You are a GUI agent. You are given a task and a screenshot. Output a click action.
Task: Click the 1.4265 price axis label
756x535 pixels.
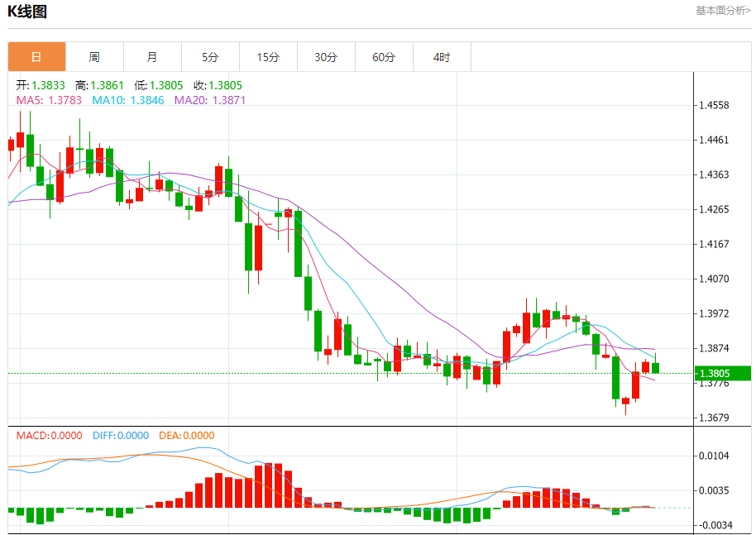(x=714, y=210)
